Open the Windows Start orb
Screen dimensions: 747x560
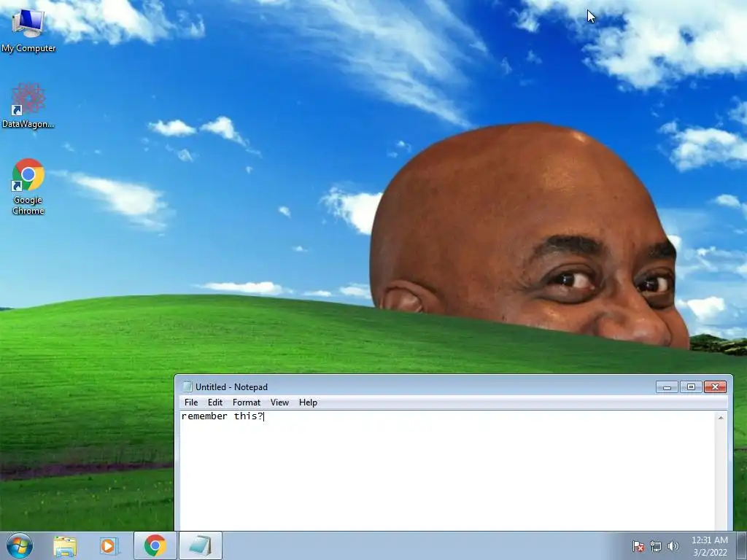pos(20,545)
